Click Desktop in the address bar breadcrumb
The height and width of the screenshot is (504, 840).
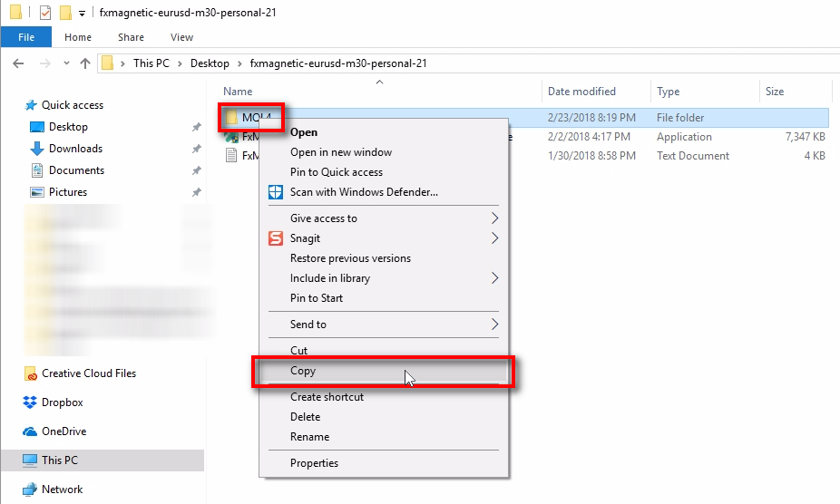210,63
